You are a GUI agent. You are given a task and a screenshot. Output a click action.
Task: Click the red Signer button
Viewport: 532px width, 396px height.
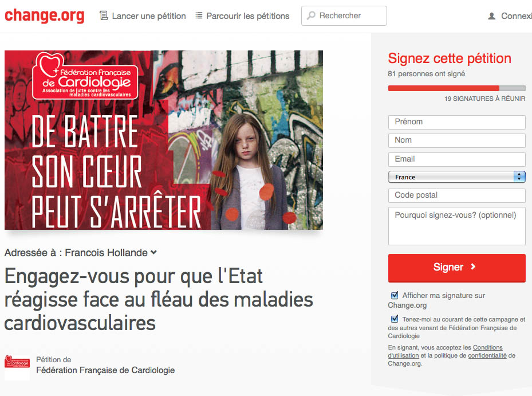pyautogui.click(x=456, y=268)
